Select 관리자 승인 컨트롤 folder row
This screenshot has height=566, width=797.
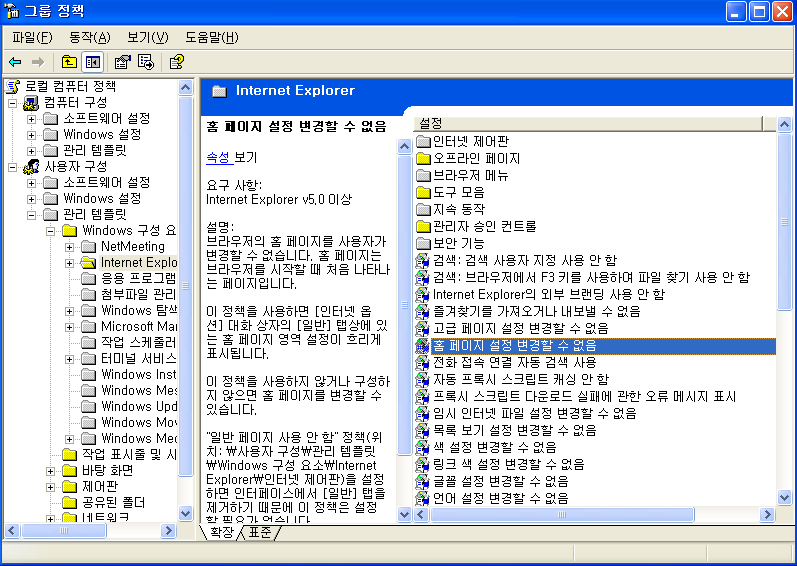click(484, 227)
